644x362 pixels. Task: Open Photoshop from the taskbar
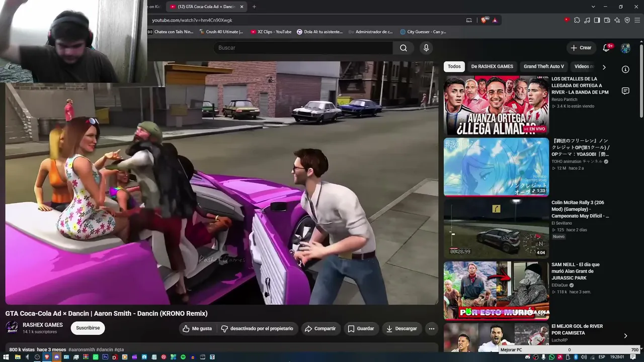tap(105, 357)
